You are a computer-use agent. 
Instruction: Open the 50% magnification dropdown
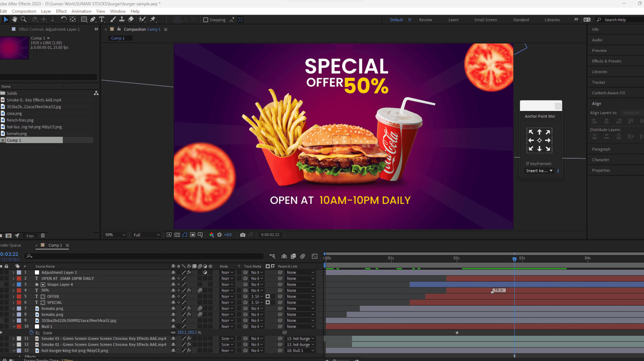[115, 235]
